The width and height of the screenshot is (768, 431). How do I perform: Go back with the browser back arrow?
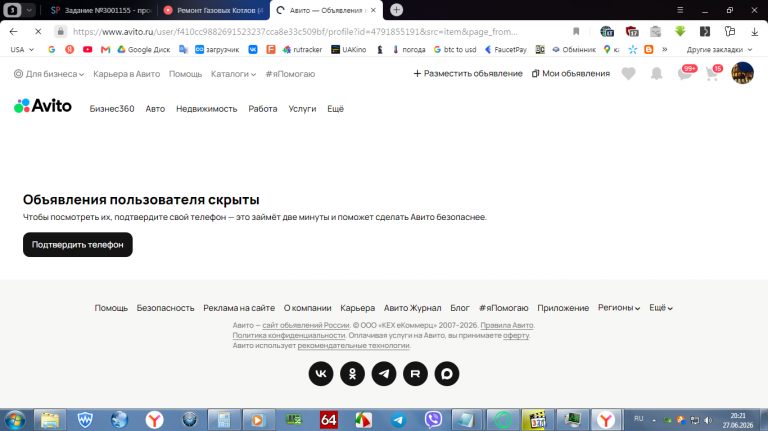click(13, 31)
